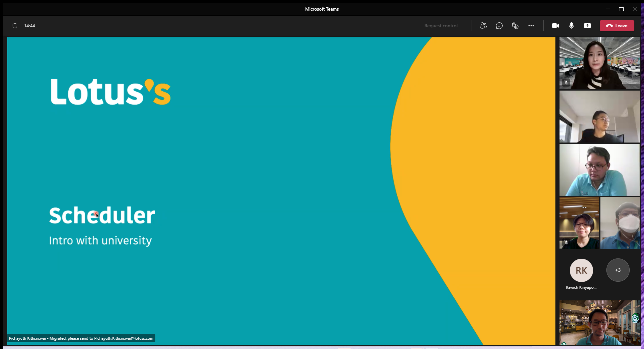Screen dimensions: 644x349
Task: Click the shield security icon
Action: tap(15, 26)
